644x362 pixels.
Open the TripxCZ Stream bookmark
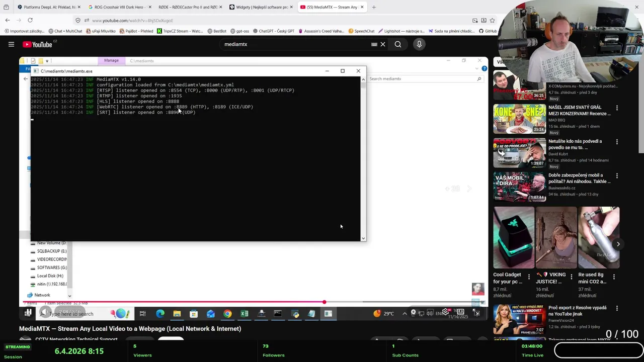(180, 31)
